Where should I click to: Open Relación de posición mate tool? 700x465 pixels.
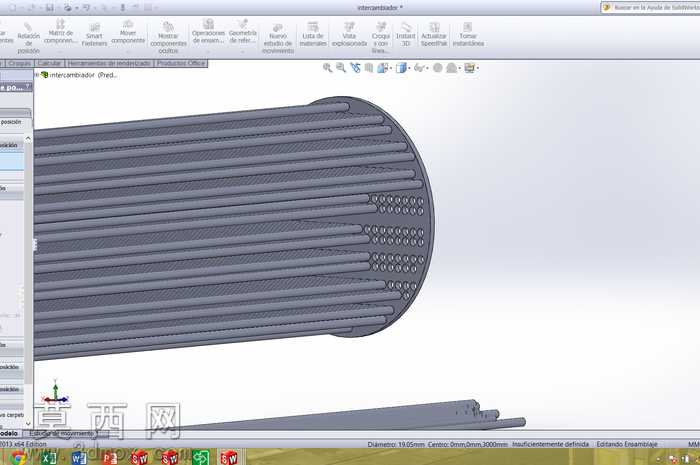[29, 38]
